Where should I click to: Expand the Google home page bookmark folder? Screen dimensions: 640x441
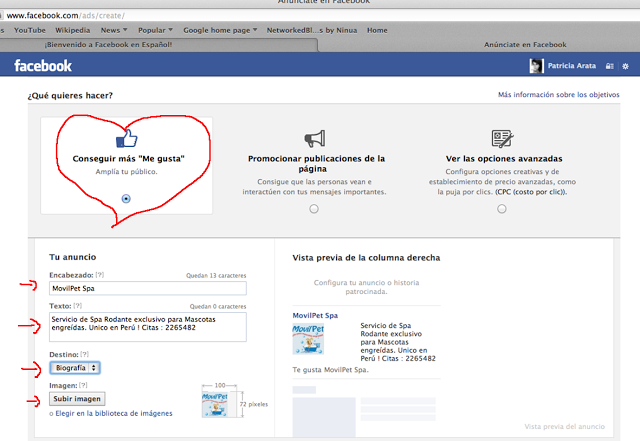[220, 30]
